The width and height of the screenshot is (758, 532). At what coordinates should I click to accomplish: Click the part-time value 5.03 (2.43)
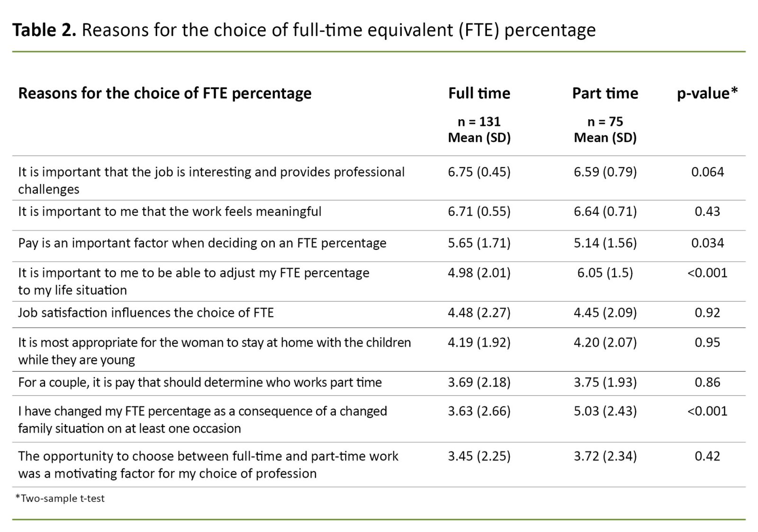[x=605, y=411]
